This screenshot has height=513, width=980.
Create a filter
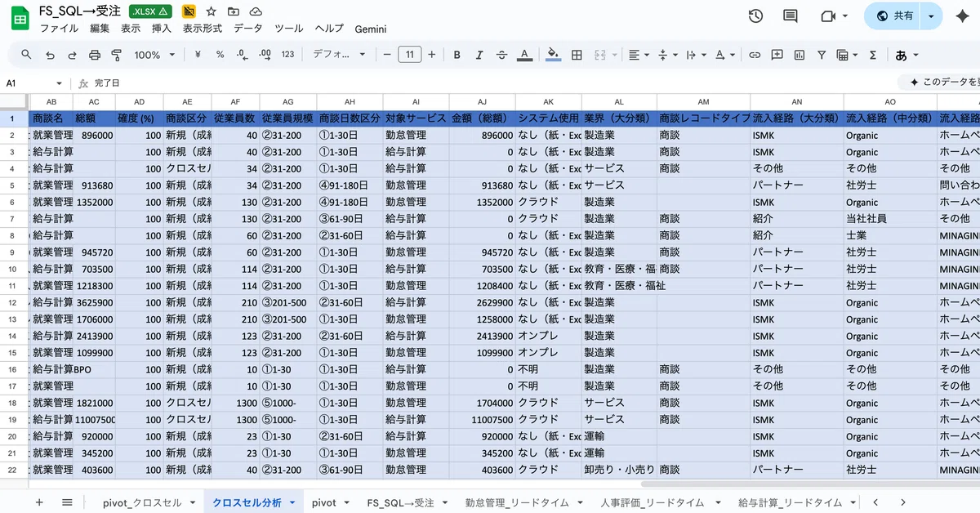pyautogui.click(x=822, y=55)
